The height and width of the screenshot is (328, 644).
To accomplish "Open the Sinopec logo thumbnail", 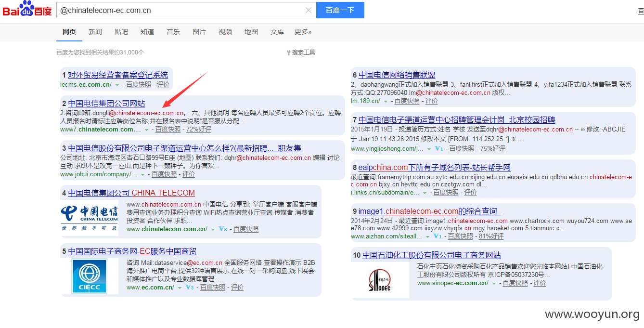I will pos(380,279).
